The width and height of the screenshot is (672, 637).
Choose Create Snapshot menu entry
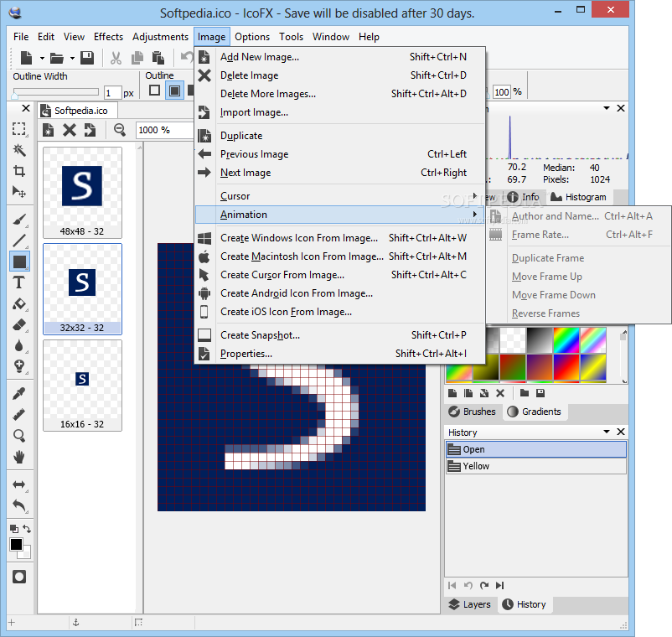click(x=340, y=334)
